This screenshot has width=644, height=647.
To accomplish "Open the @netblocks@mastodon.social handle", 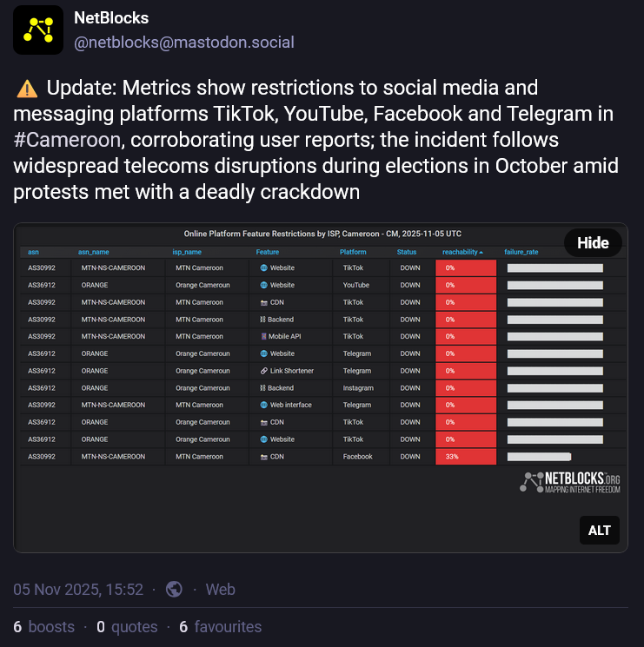I will click(x=183, y=42).
